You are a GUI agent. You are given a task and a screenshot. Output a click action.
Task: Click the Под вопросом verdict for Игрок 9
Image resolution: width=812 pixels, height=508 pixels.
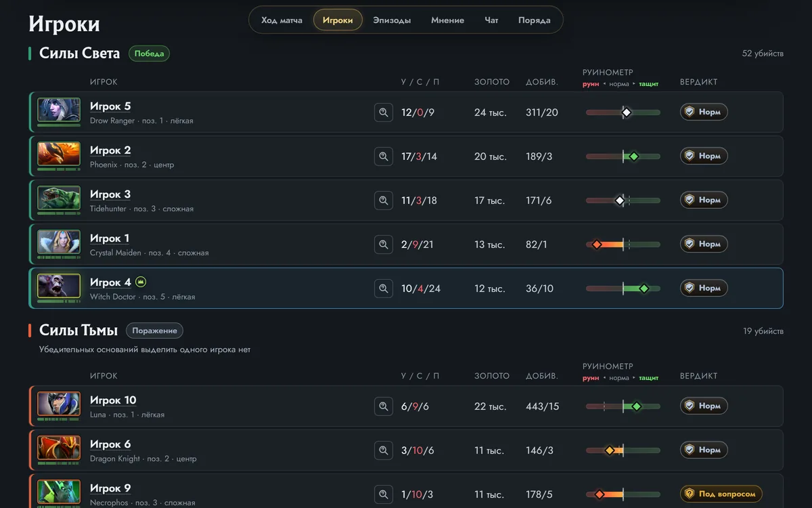[721, 494]
